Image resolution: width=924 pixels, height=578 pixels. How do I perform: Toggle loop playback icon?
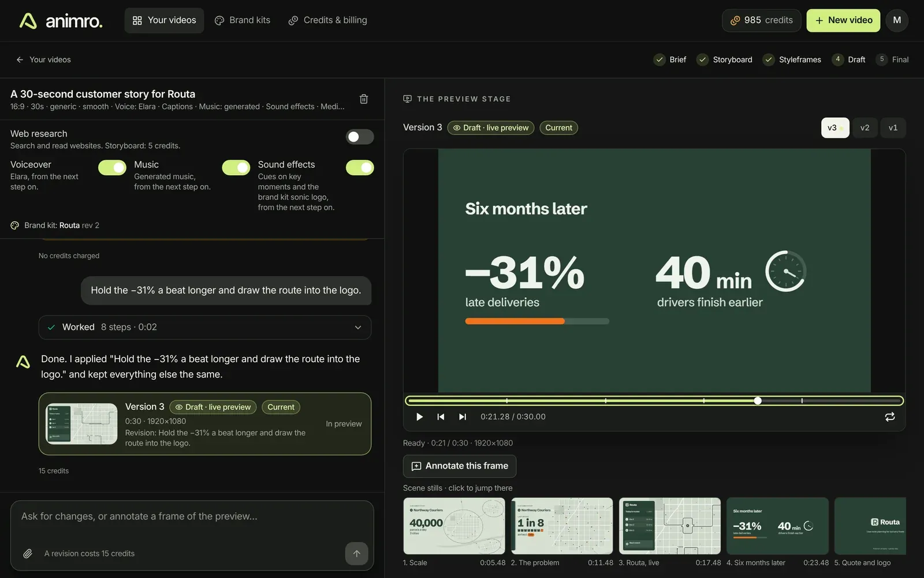click(x=889, y=417)
